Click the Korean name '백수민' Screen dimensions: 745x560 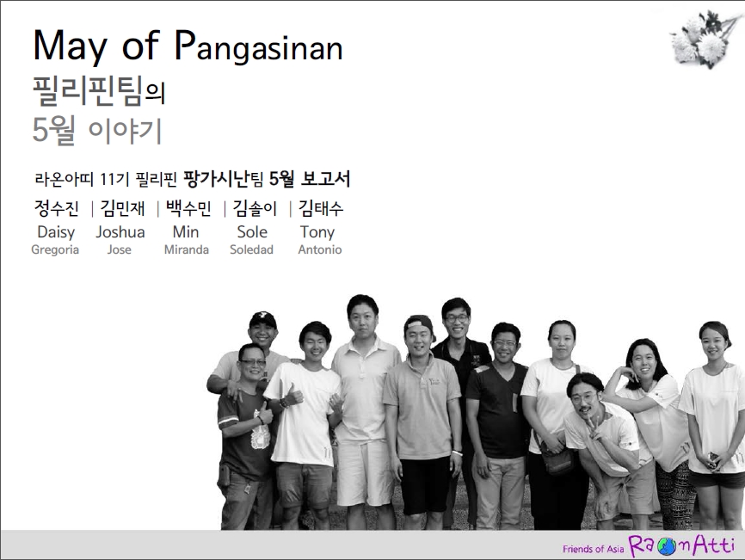187,209
